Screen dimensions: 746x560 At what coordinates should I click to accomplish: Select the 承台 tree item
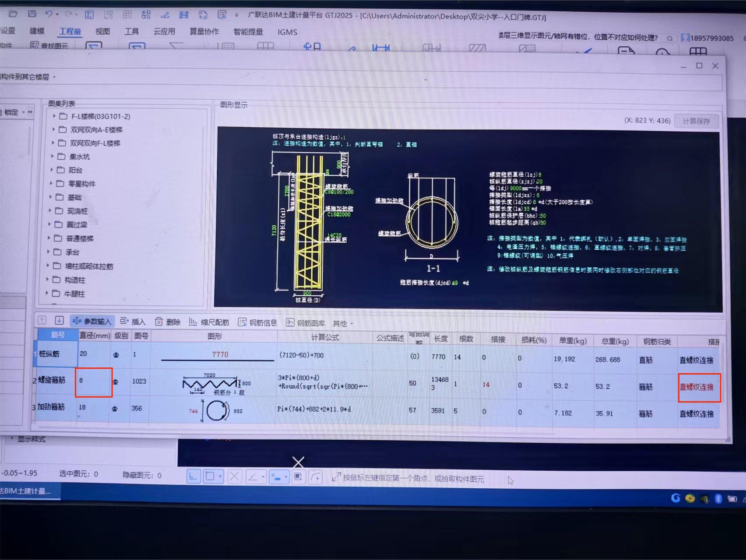pyautogui.click(x=72, y=252)
